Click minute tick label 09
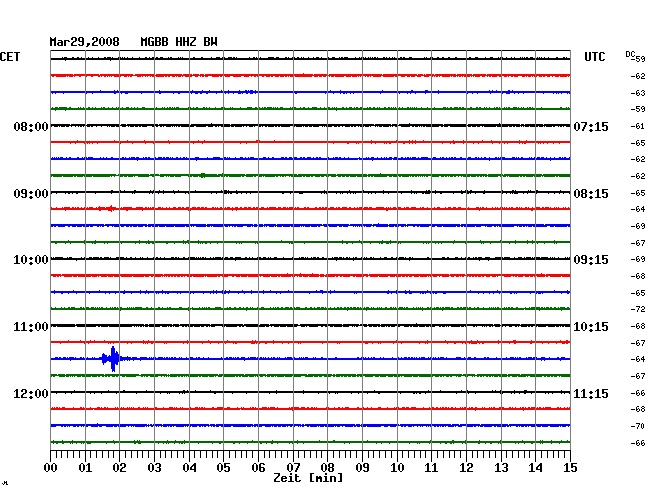This screenshot has height=494, width=650. [x=362, y=467]
